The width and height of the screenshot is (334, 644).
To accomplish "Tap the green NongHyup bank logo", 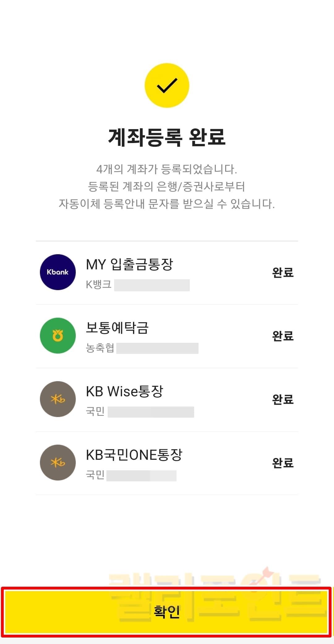I will tap(58, 336).
